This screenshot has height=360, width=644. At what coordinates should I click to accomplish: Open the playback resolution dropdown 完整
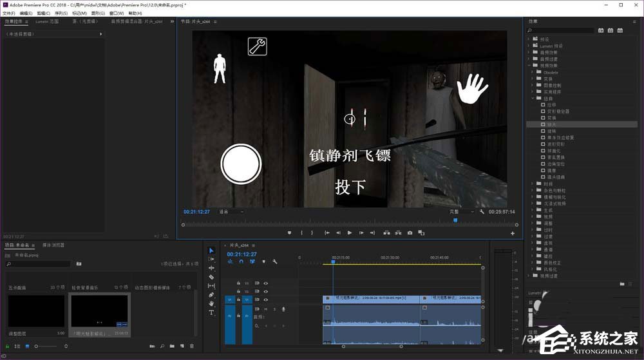pos(462,211)
